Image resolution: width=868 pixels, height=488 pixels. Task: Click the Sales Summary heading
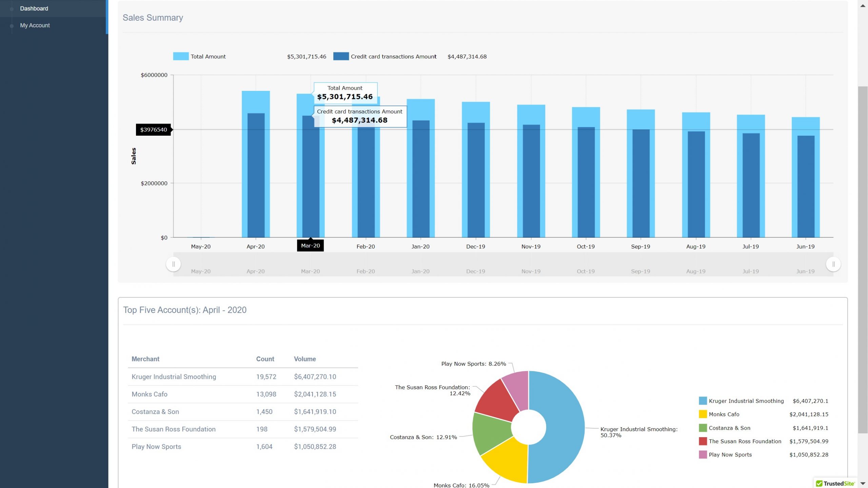(x=153, y=18)
